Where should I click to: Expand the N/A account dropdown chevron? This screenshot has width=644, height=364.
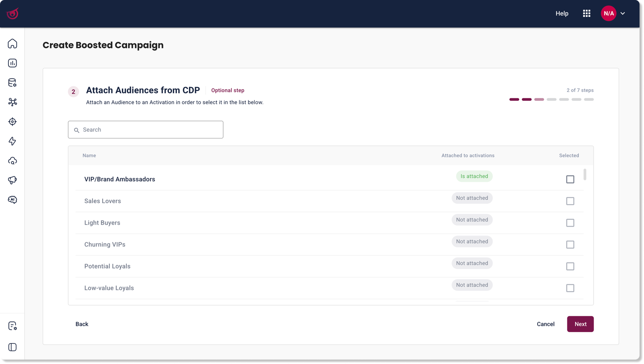pyautogui.click(x=623, y=13)
